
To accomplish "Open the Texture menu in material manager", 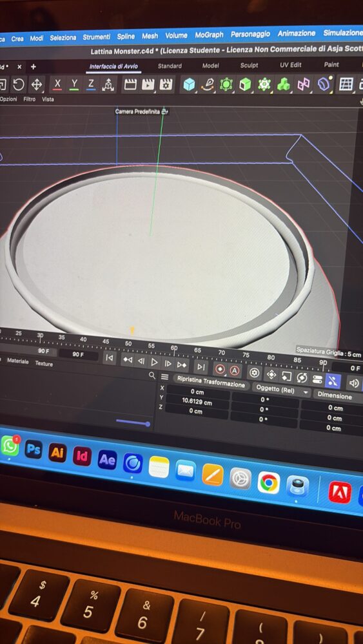I will (44, 363).
